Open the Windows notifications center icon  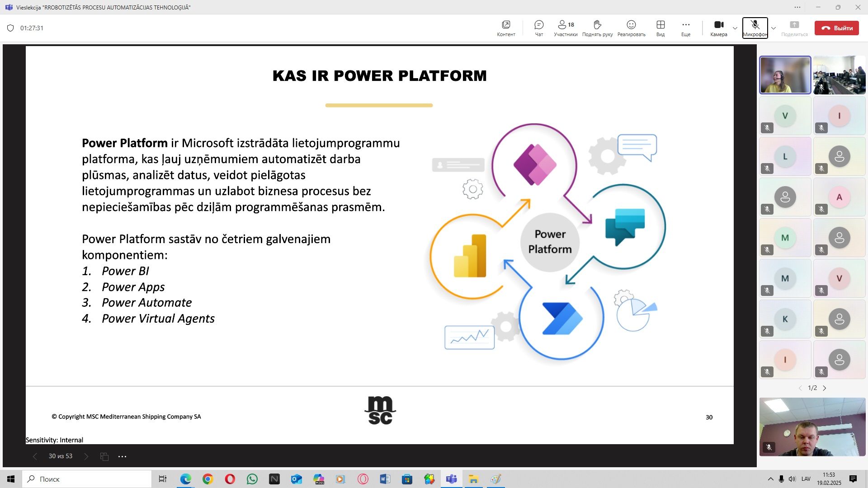(853, 479)
